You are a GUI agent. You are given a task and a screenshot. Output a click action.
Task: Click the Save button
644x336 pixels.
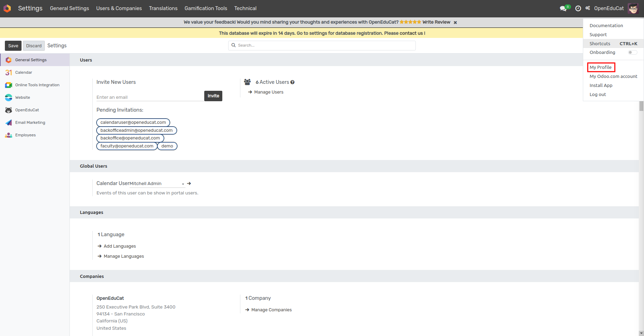(x=13, y=46)
